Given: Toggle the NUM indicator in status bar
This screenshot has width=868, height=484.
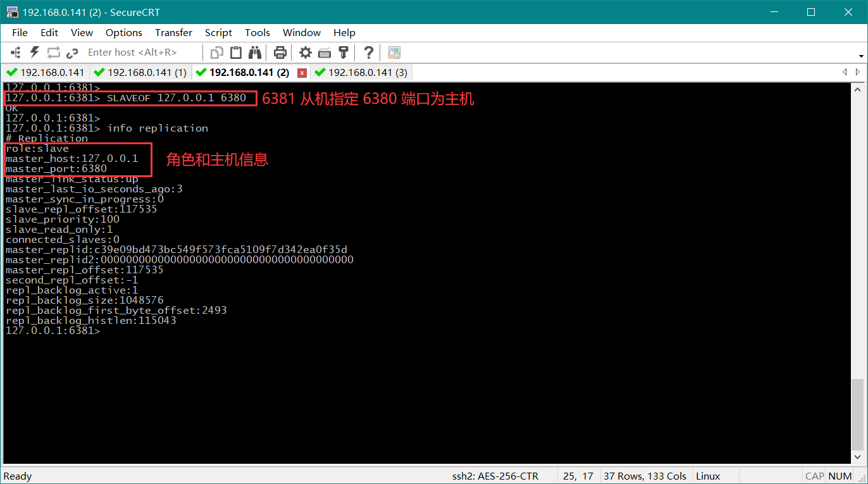Looking at the screenshot, I should pyautogui.click(x=840, y=476).
